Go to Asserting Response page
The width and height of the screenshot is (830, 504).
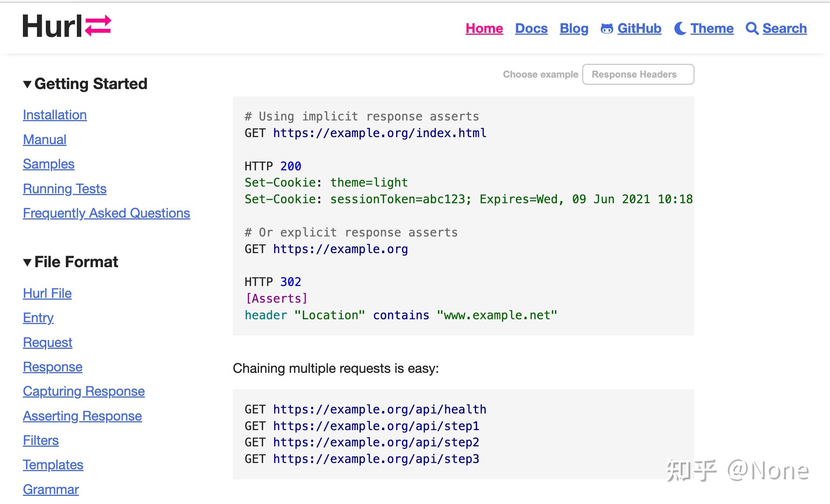tap(82, 416)
